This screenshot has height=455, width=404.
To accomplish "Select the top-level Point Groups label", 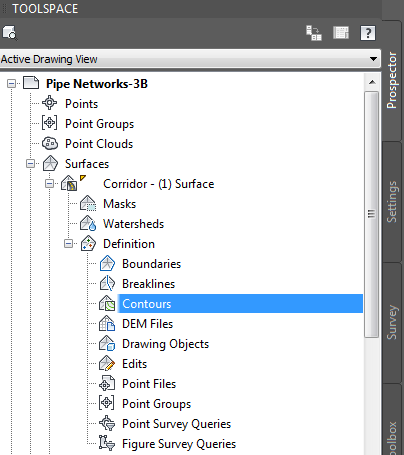I will pos(99,124).
